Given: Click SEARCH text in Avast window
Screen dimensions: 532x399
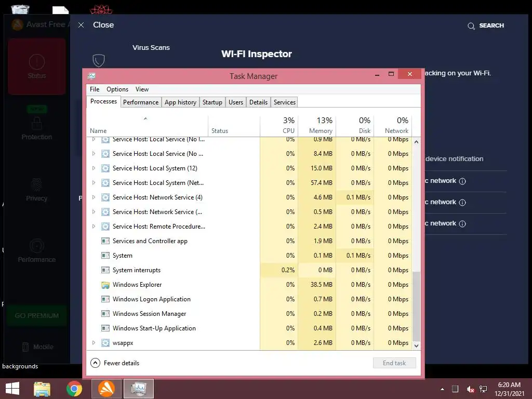Looking at the screenshot, I should click(x=491, y=25).
